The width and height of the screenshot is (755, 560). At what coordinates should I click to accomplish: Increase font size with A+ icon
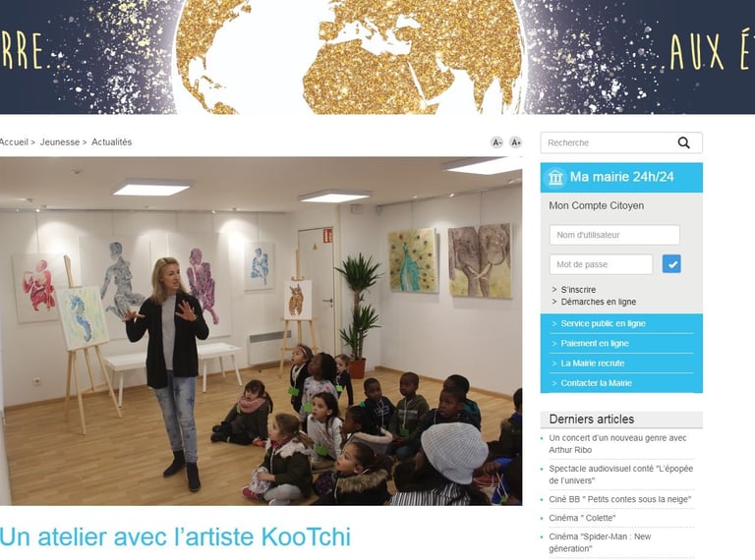coord(516,142)
